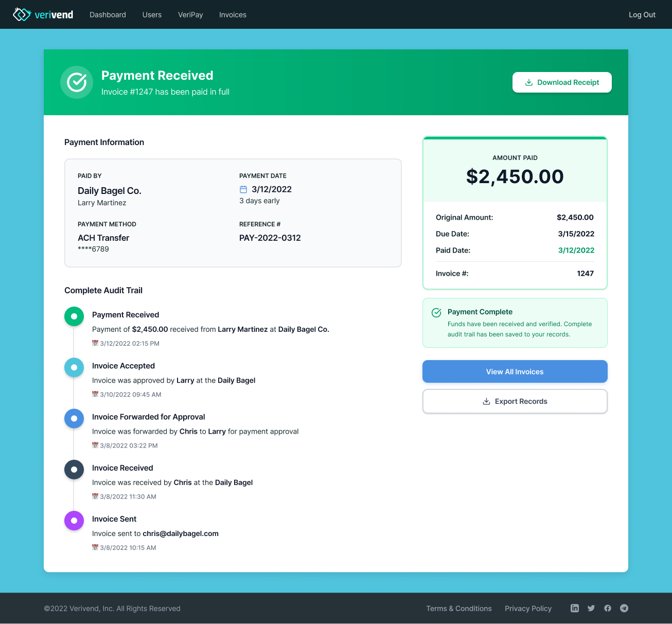Click the green Payment Received timeline dot
Viewport: 672px width, 624px height.
coord(74,316)
